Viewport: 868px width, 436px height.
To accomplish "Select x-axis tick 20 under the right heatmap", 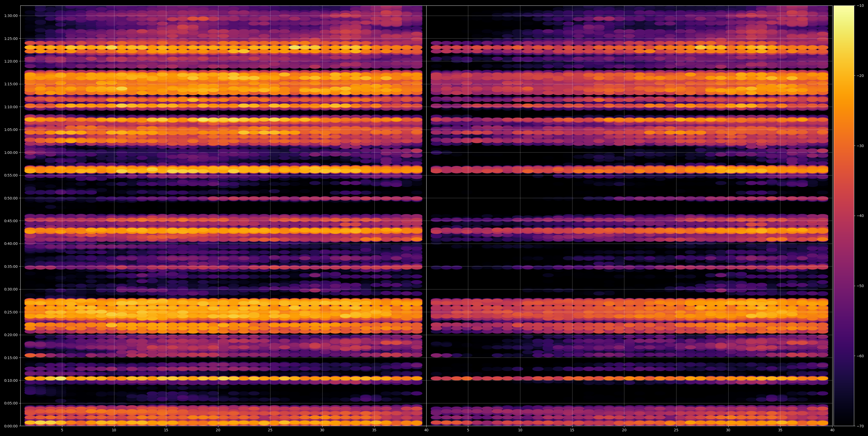I will coord(624,430).
